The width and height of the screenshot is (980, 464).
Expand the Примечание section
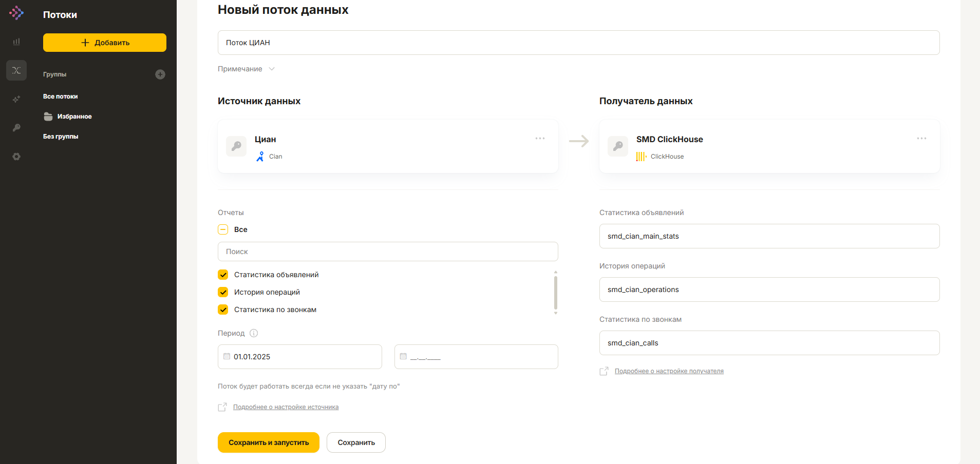tap(247, 69)
